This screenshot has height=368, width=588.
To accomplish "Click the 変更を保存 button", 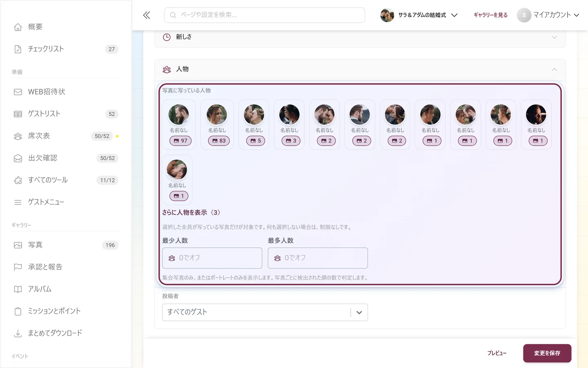I will [547, 353].
